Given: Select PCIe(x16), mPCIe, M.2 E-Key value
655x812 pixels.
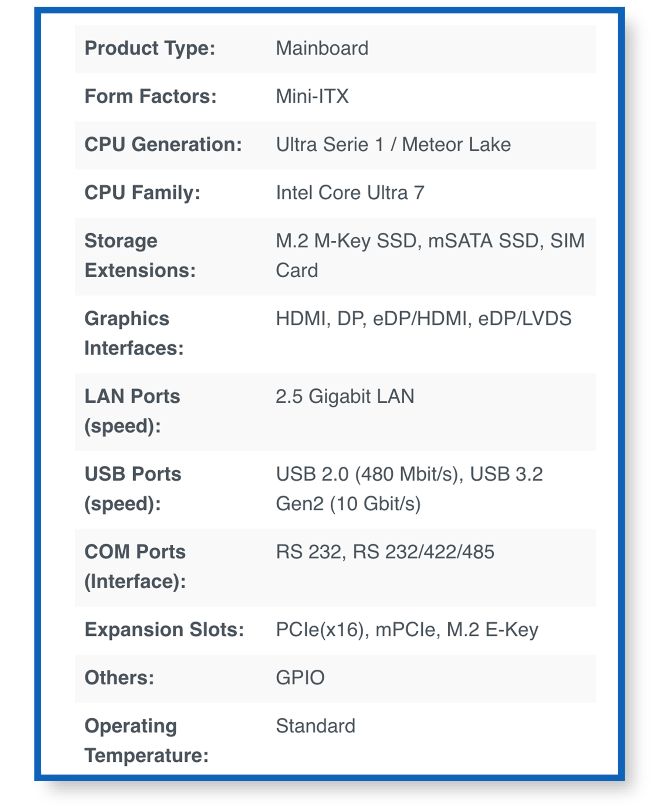Looking at the screenshot, I should tap(407, 630).
